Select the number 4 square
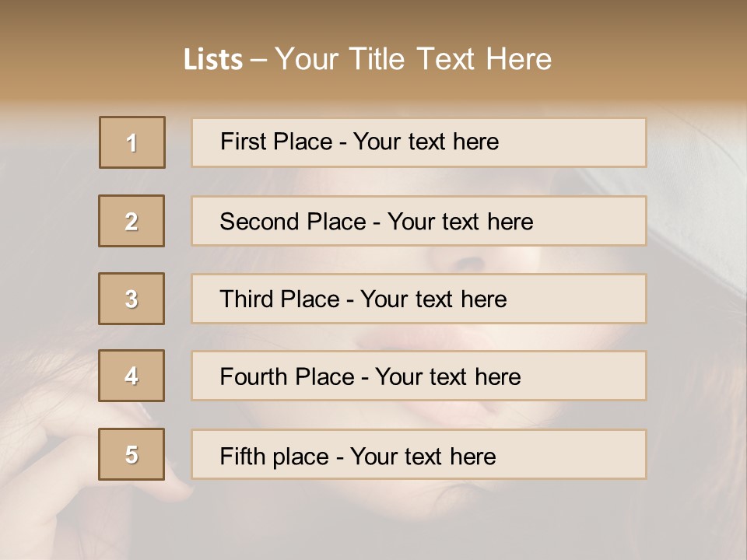The height and width of the screenshot is (560, 747). (132, 376)
